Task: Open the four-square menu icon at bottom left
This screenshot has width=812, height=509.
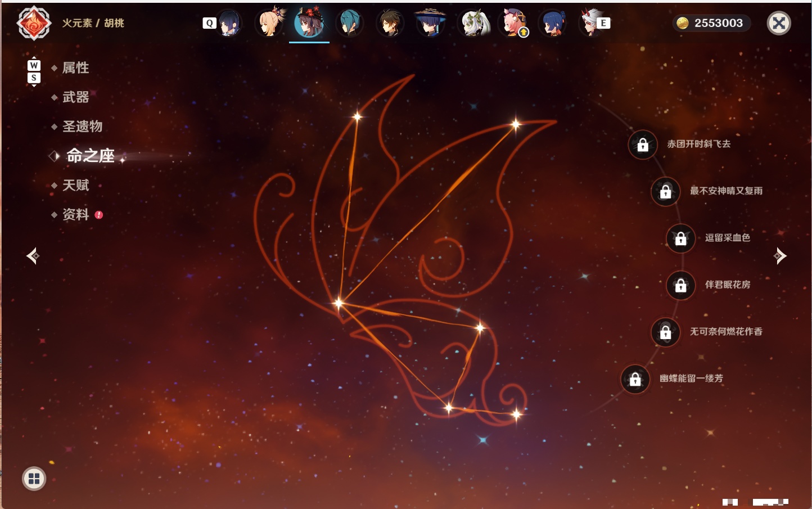Action: point(34,479)
